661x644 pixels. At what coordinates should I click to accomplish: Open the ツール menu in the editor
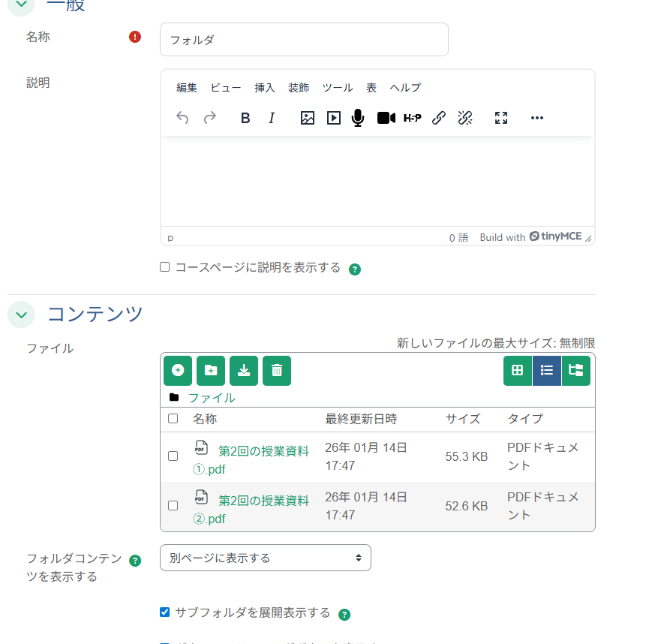[338, 88]
